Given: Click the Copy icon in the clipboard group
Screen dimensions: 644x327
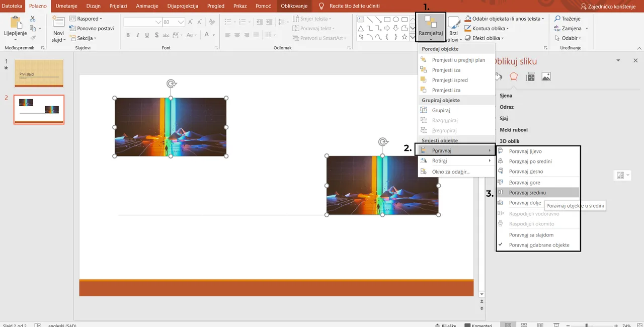Looking at the screenshot, I should 33,28.
